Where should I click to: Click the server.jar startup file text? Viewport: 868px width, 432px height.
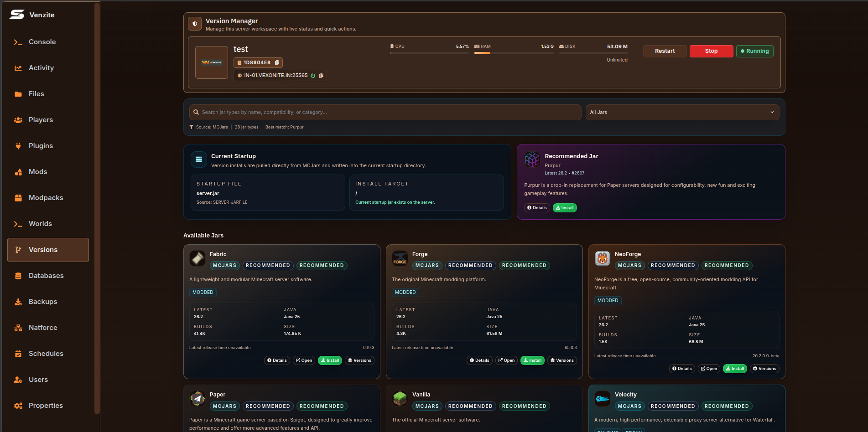point(208,193)
